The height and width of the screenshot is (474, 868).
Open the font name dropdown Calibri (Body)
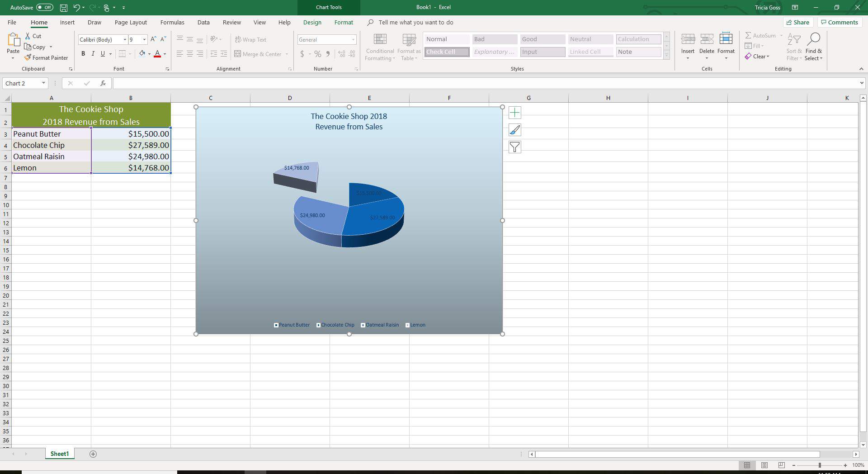coord(125,40)
